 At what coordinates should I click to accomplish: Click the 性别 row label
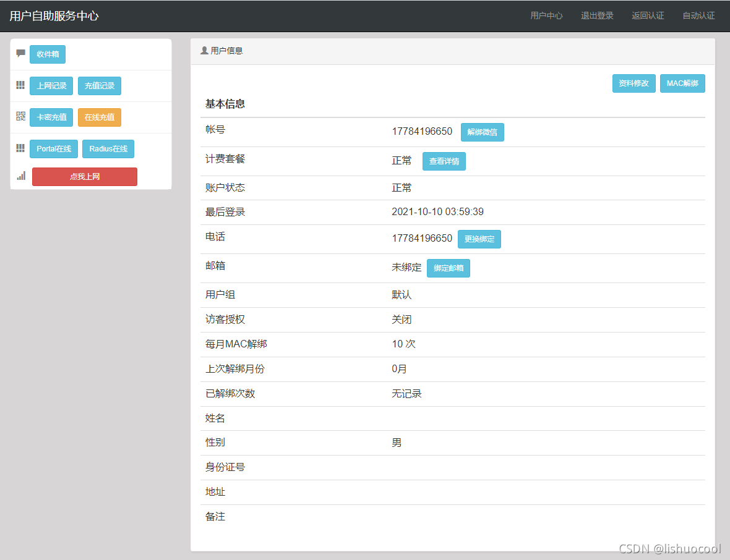click(x=215, y=443)
